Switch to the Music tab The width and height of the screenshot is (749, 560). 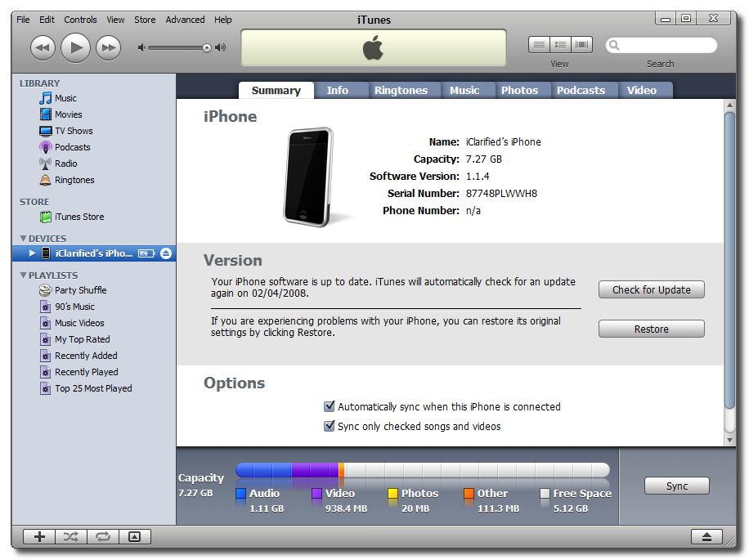tap(464, 90)
